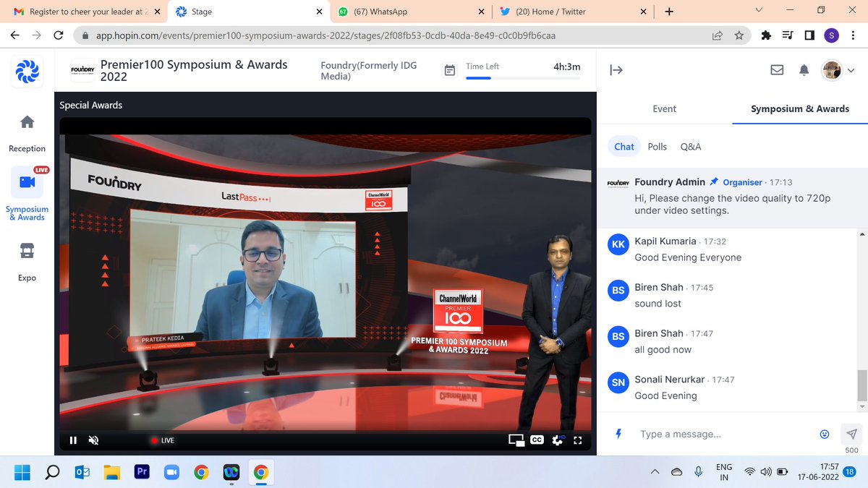
Task: Mute the live stream audio
Action: [x=93, y=440]
